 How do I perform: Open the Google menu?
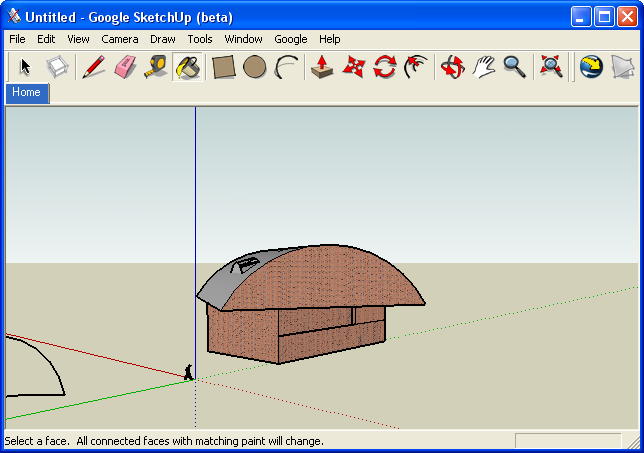point(291,39)
